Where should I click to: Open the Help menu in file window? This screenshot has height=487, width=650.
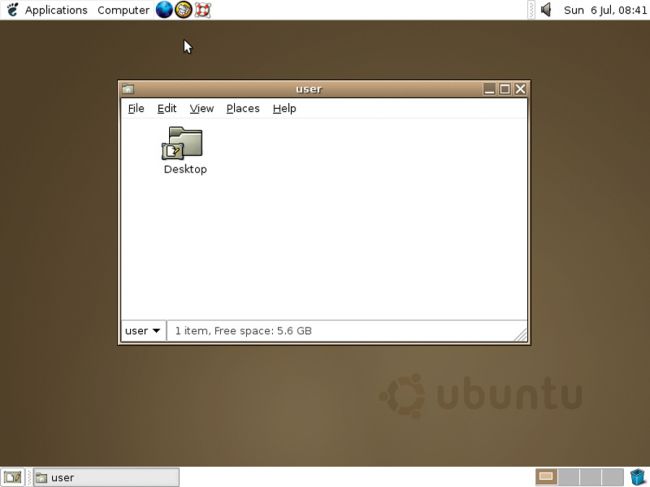(284, 109)
